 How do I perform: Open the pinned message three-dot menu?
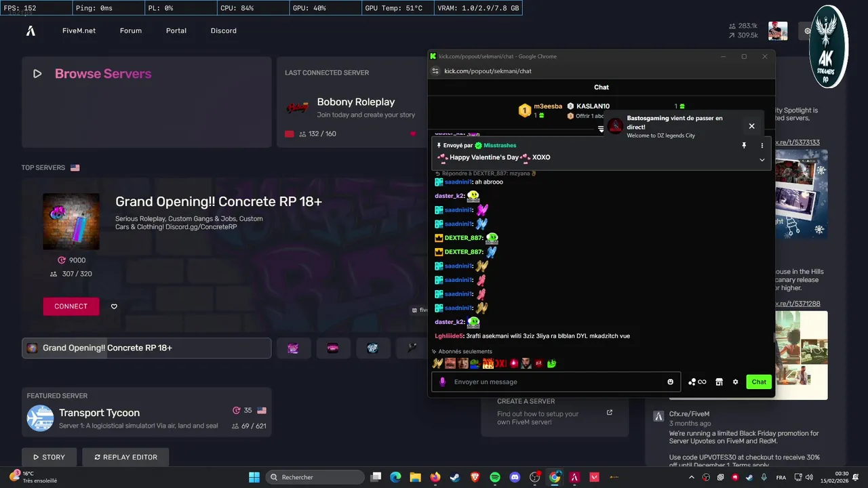(x=762, y=146)
